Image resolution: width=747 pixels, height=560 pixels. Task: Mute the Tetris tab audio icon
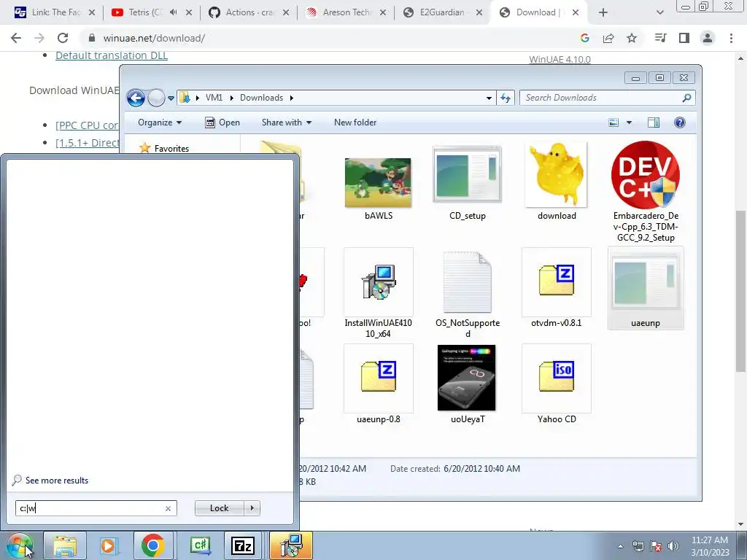(x=174, y=12)
